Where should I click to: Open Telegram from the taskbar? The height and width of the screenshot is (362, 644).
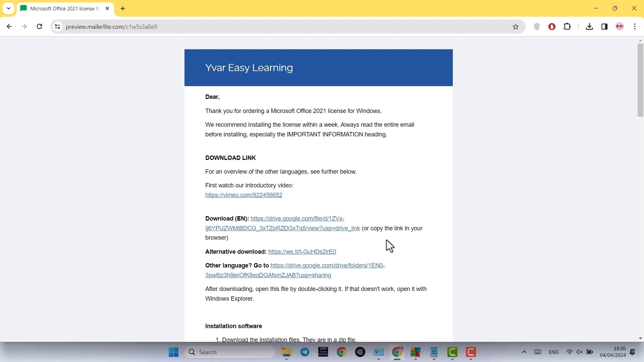coord(305,352)
